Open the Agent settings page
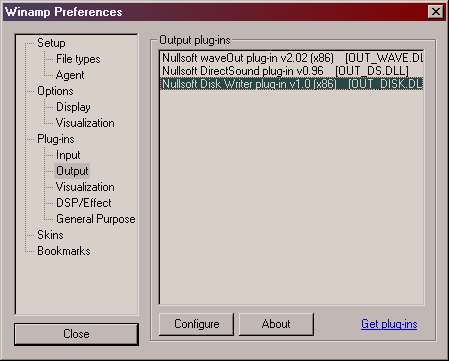Viewport: 449px width, 361px height. click(x=70, y=75)
